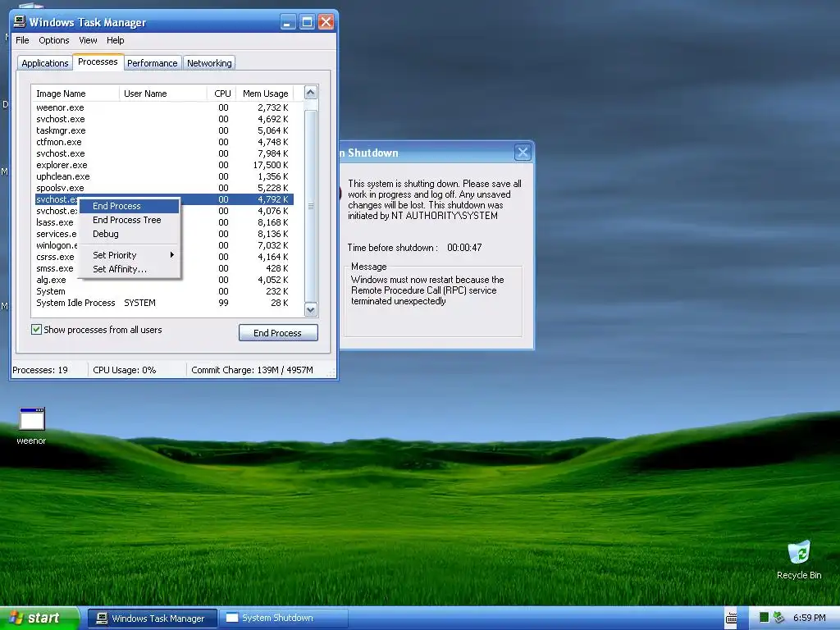This screenshot has width=840, height=630.
Task: Switch to System Shutdown taskbar button
Action: 285,619
